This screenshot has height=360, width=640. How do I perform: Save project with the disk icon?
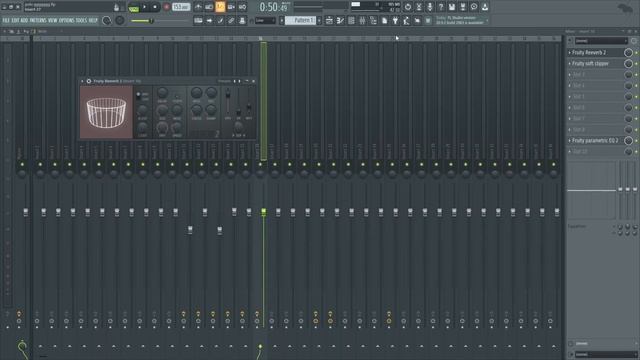point(452,7)
